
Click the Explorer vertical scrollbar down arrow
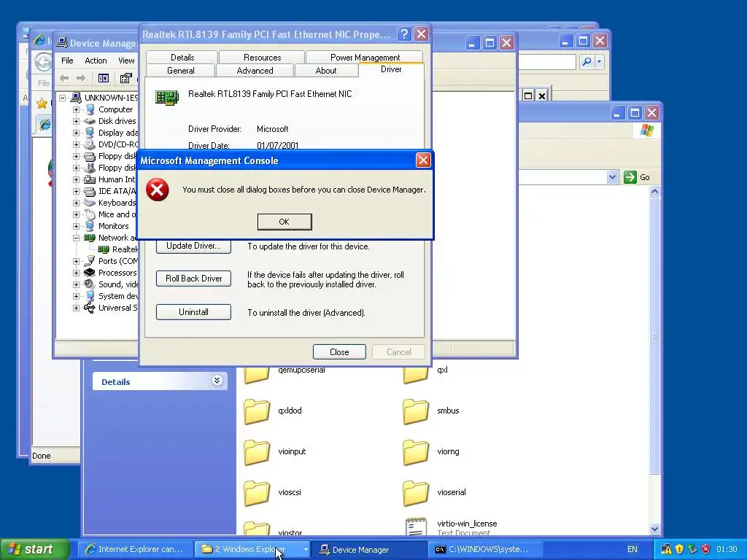click(654, 529)
